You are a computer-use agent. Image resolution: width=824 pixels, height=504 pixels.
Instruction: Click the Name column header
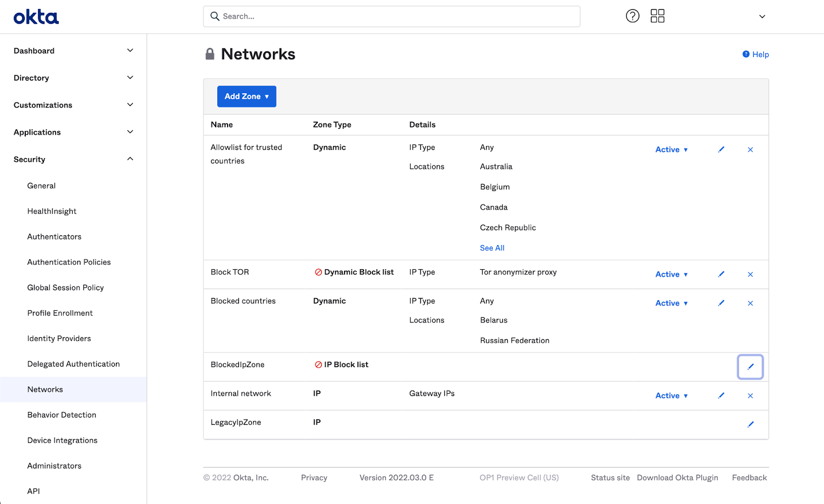[x=221, y=125]
